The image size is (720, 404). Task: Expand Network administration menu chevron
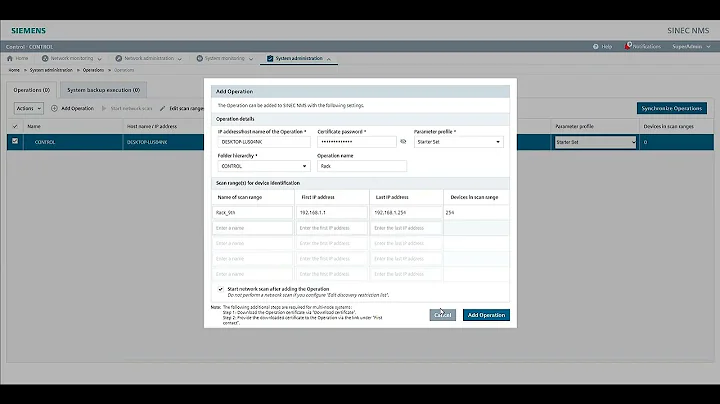[x=180, y=59]
